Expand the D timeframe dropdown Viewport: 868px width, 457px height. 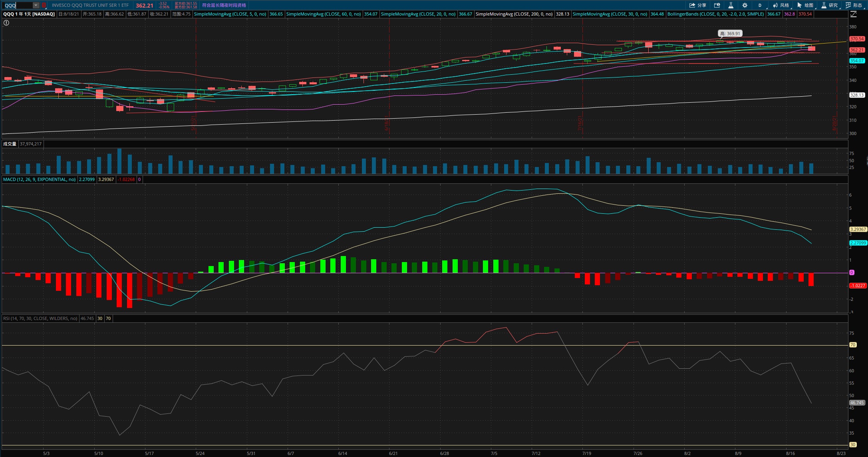[760, 5]
